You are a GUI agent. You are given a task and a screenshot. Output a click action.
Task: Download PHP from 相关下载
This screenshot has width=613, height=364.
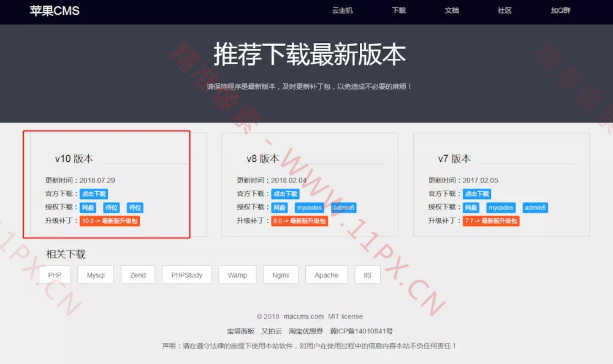tap(54, 275)
